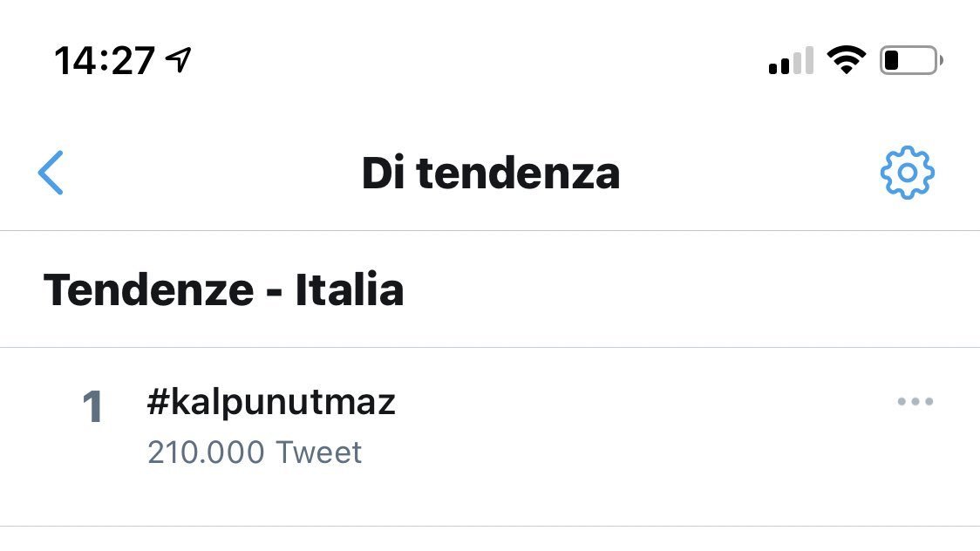Tap the word tendenza in the title
Image resolution: width=980 pixels, height=551 pixels.
pyautogui.click(x=518, y=173)
